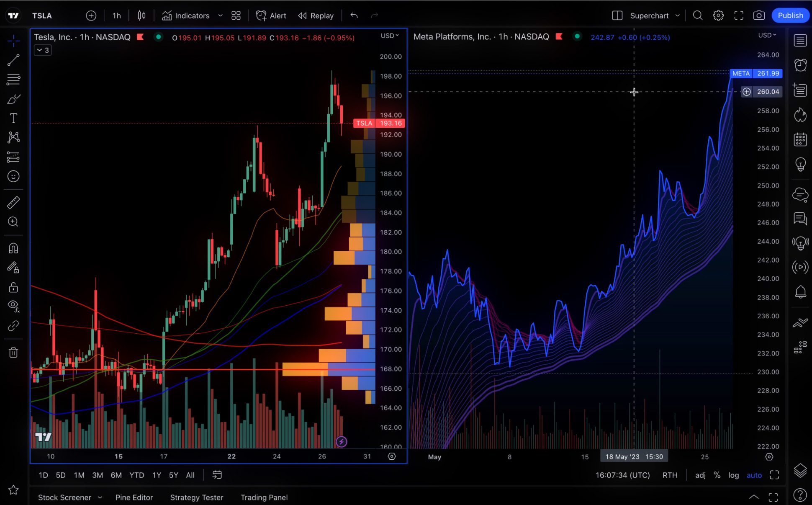Remove all drawings with the trash icon

click(x=14, y=352)
